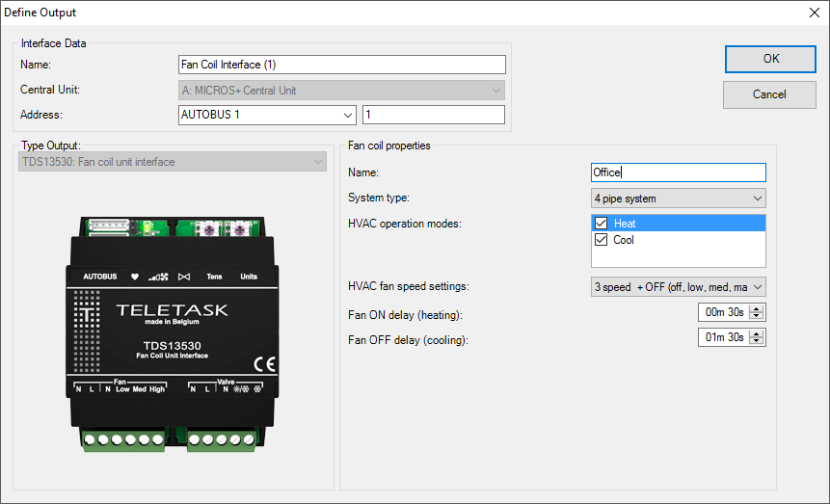Decrease the Fan OFF delay value
830x504 pixels.
(x=758, y=341)
